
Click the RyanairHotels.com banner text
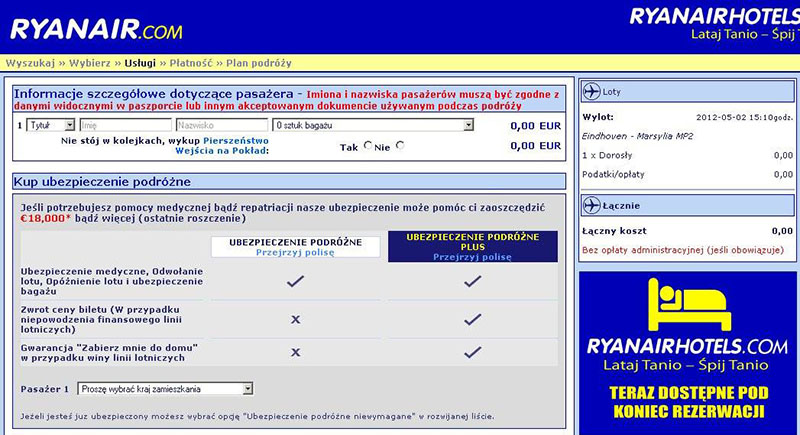coord(687,347)
